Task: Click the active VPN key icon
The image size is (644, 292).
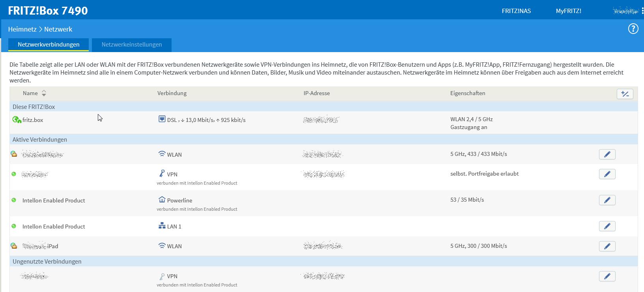Action: pyautogui.click(x=162, y=173)
